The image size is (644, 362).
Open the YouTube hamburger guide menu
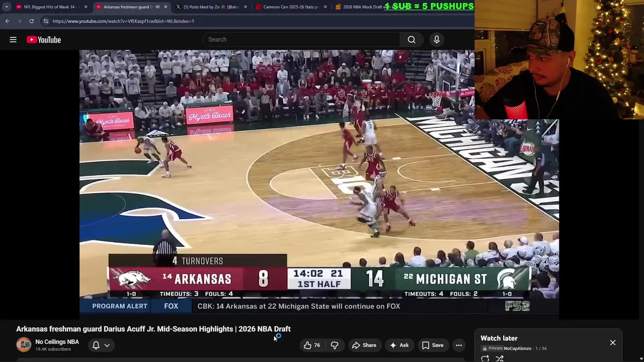click(x=13, y=40)
